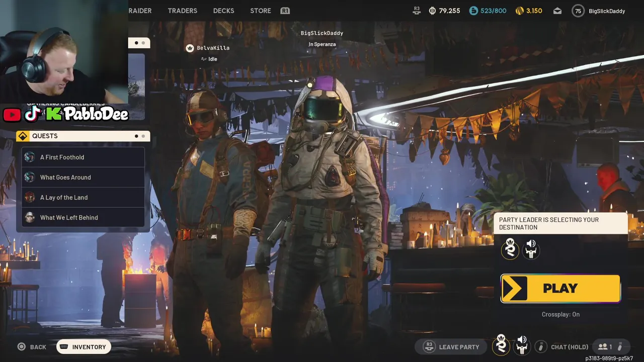The width and height of the screenshot is (644, 362).
Task: Click the party leader destination notice
Action: (x=560, y=223)
